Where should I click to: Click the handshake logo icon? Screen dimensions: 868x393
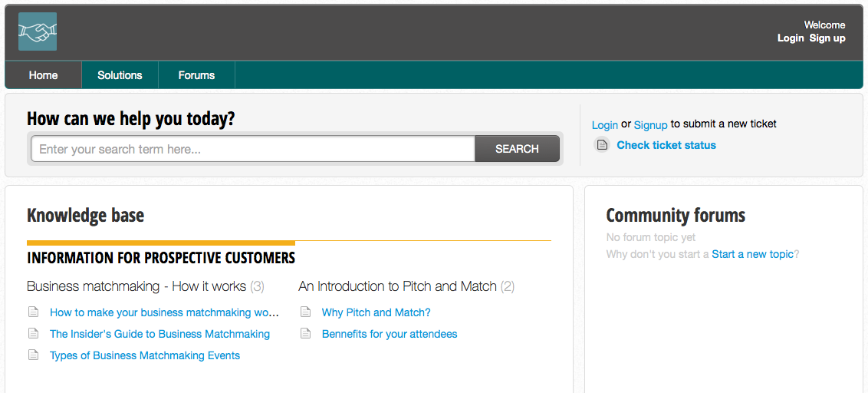pos(38,31)
